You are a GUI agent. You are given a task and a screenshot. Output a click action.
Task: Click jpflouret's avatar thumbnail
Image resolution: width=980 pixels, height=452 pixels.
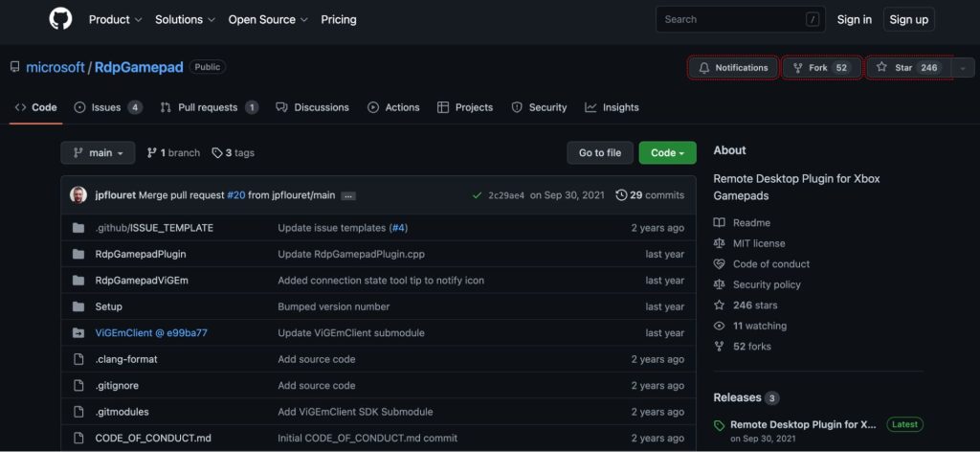78,195
